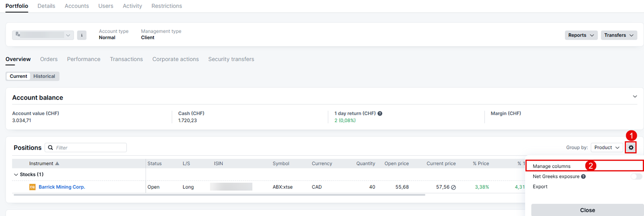
Task: Open the Group by Product dropdown
Action: [606, 147]
